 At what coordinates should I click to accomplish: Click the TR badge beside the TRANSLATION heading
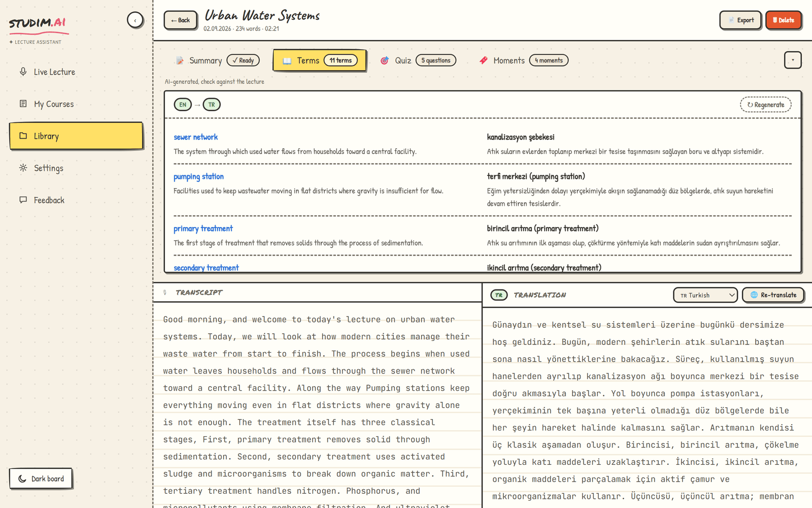(499, 295)
